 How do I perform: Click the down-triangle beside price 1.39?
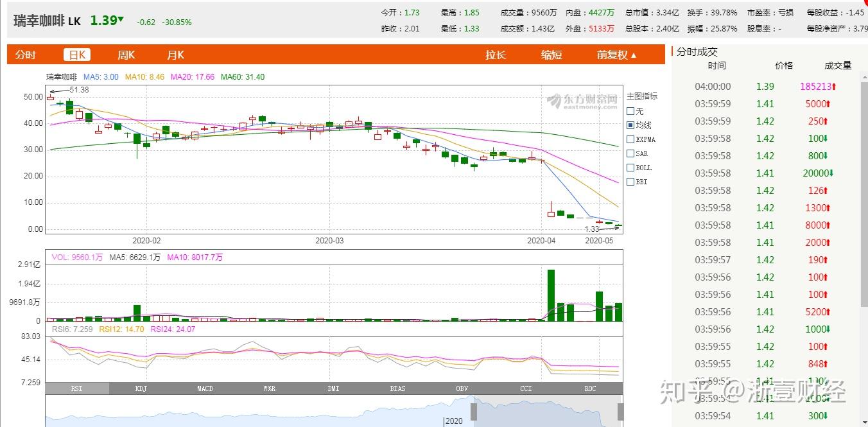pyautogui.click(x=121, y=19)
